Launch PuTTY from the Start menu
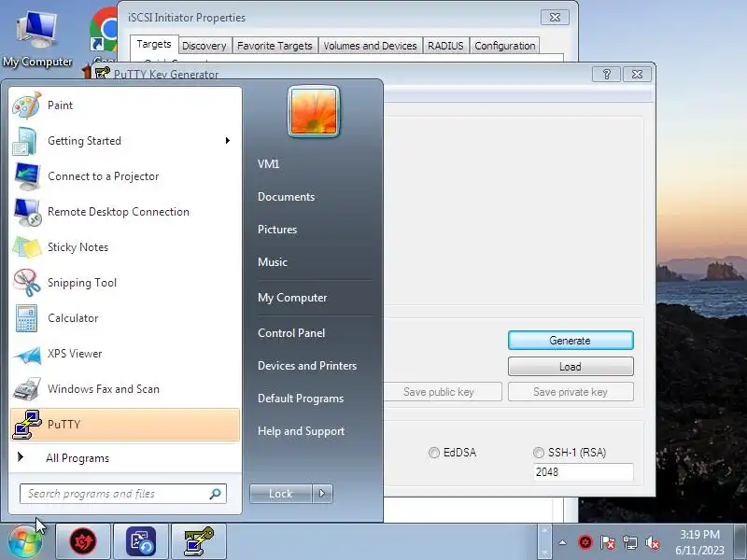Image resolution: width=747 pixels, height=560 pixels. [125, 425]
